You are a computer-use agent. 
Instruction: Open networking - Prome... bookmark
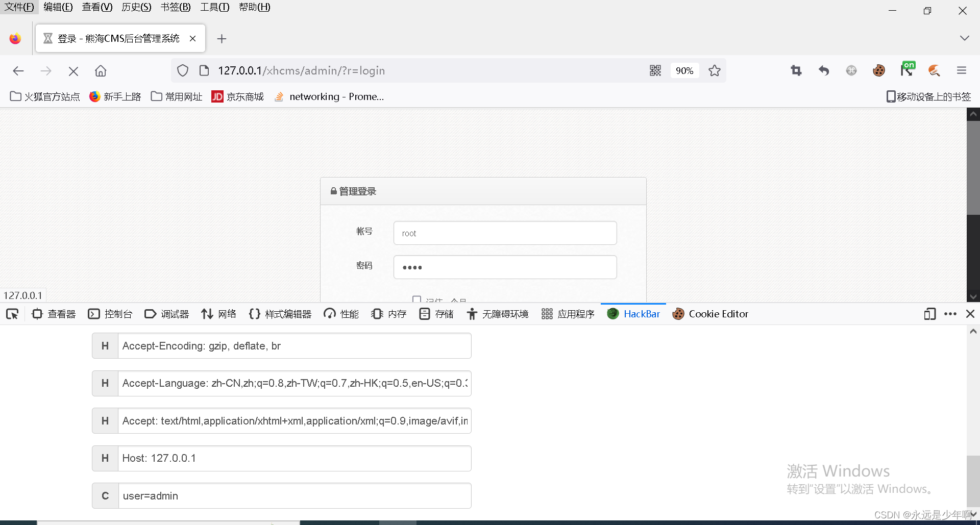click(329, 96)
